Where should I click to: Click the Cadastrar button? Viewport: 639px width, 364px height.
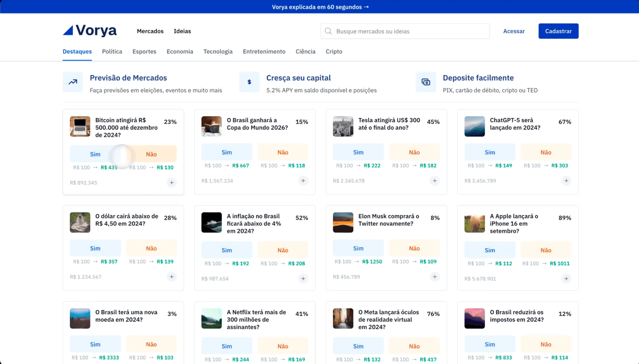558,31
